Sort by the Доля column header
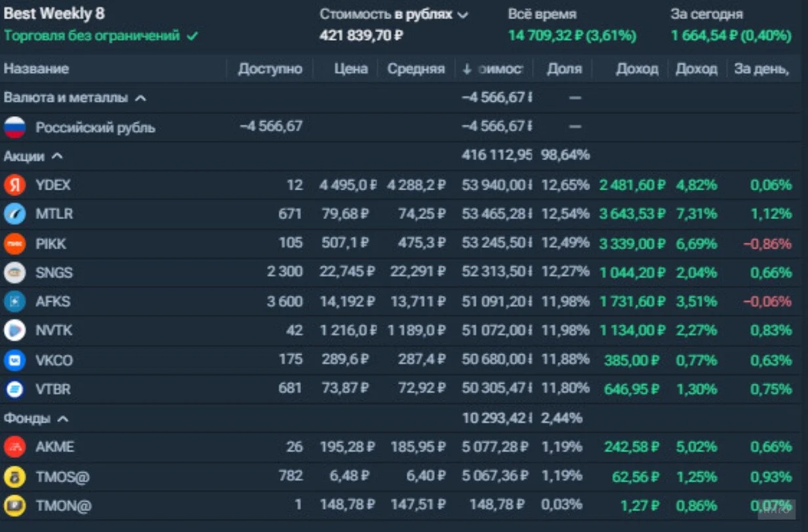The width and height of the screenshot is (808, 532). [564, 69]
